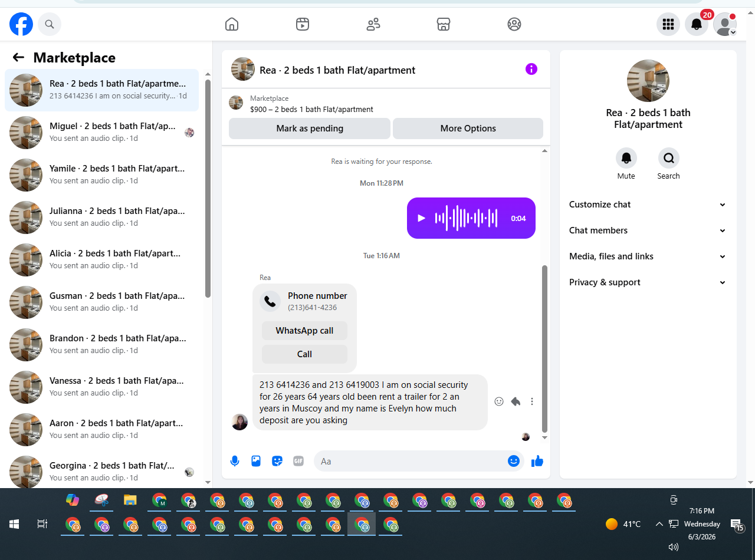Open the taskbar volume control
This screenshot has width=755, height=560.
coord(674,547)
